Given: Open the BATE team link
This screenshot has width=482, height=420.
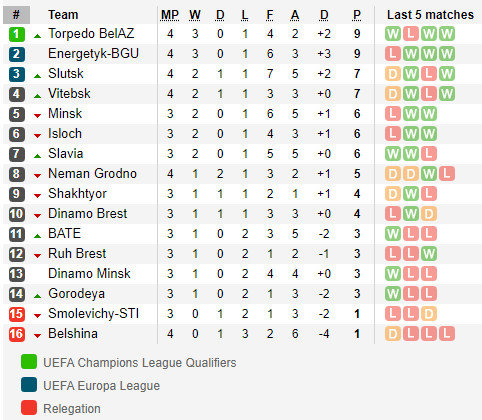Looking at the screenshot, I should [64, 233].
